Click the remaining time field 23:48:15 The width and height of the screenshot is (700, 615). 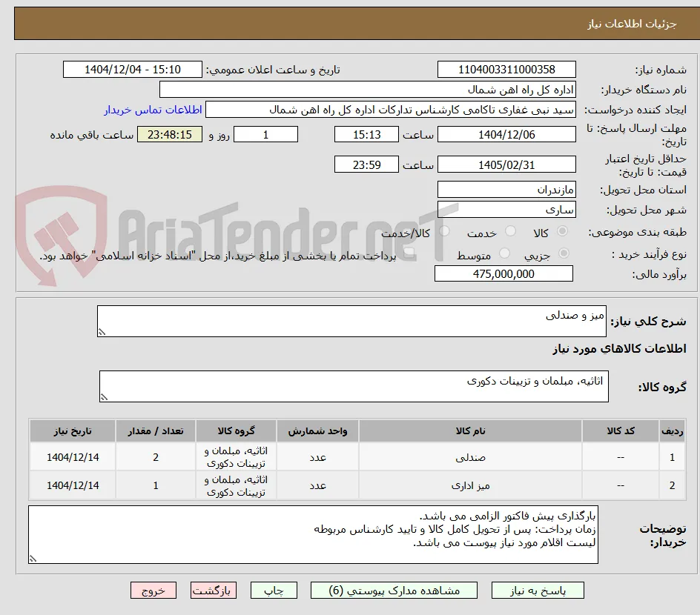point(170,134)
